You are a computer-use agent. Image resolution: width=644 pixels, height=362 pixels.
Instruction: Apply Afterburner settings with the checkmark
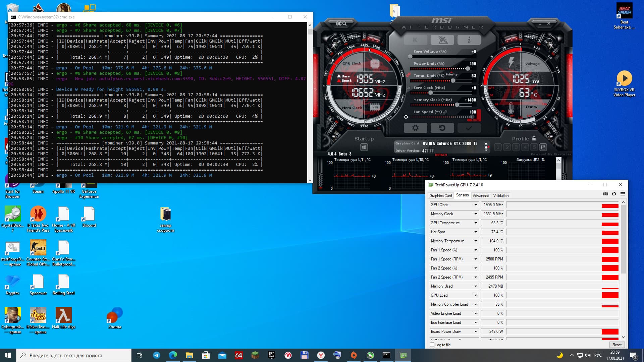tap(469, 128)
